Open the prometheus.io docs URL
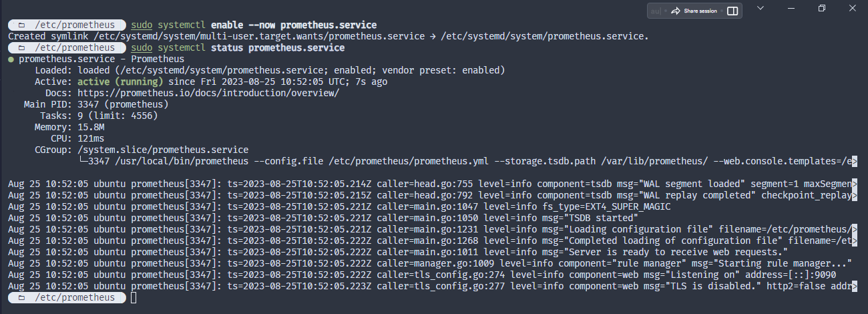The image size is (868, 314). pyautogui.click(x=208, y=93)
